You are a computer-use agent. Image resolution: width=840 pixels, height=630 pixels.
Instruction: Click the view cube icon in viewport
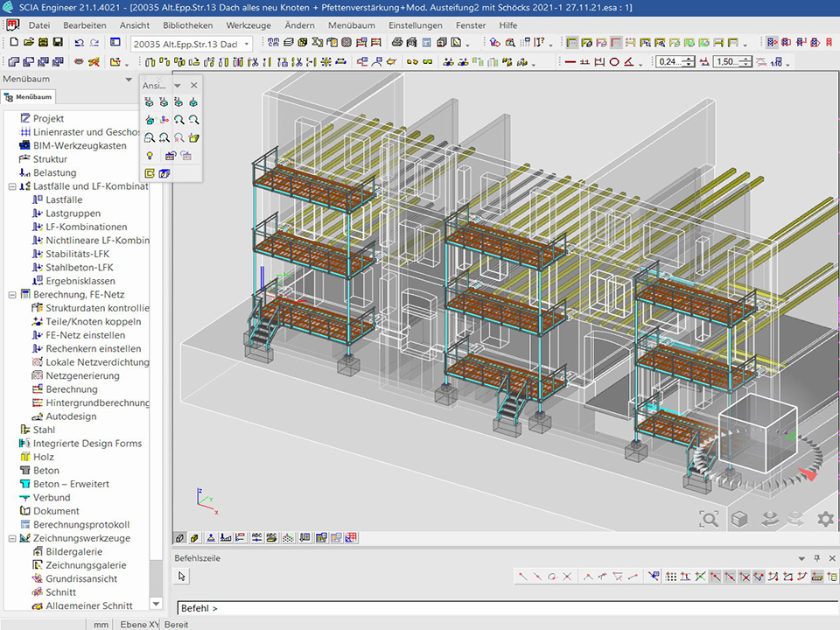point(739,519)
